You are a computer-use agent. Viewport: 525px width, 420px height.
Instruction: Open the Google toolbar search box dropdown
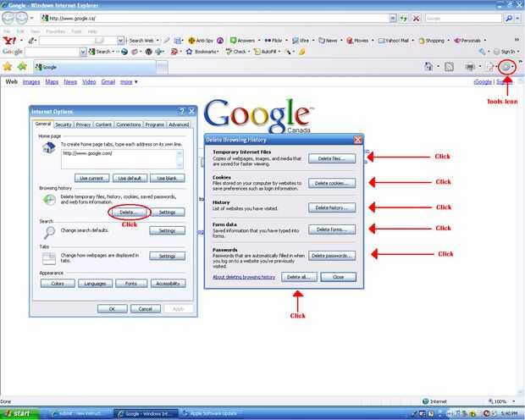point(83,52)
